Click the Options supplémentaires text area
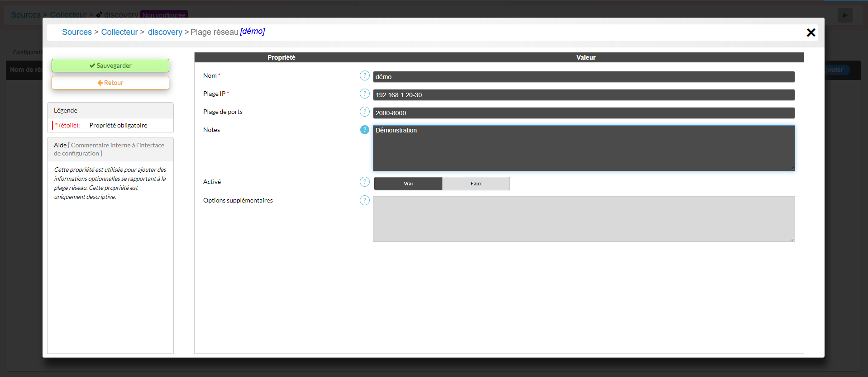The height and width of the screenshot is (377, 868). pos(583,219)
